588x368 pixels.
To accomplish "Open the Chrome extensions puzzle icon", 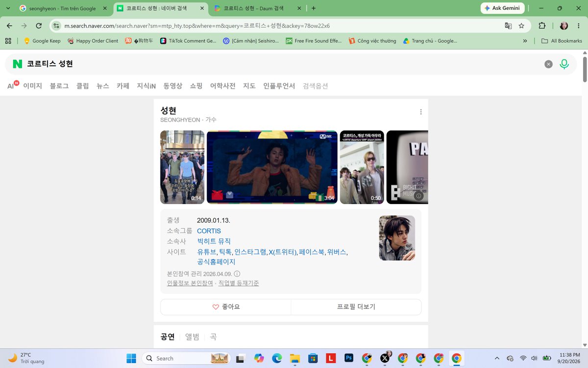I will pos(542,26).
